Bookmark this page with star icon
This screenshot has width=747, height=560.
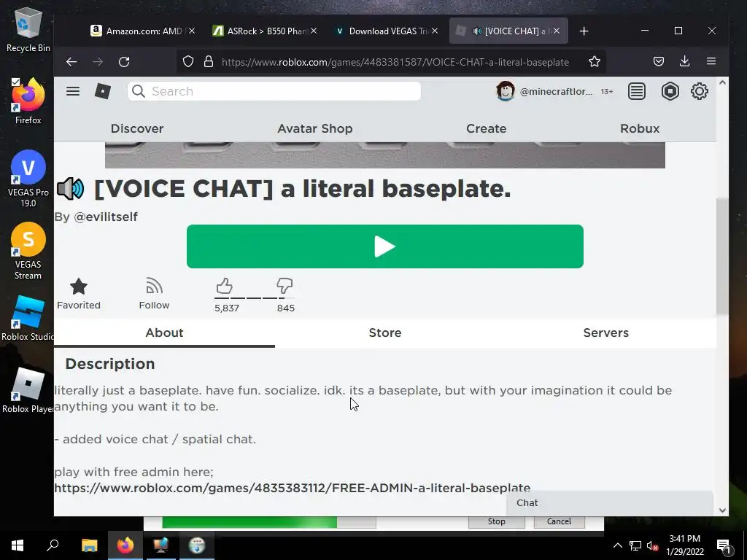(594, 61)
